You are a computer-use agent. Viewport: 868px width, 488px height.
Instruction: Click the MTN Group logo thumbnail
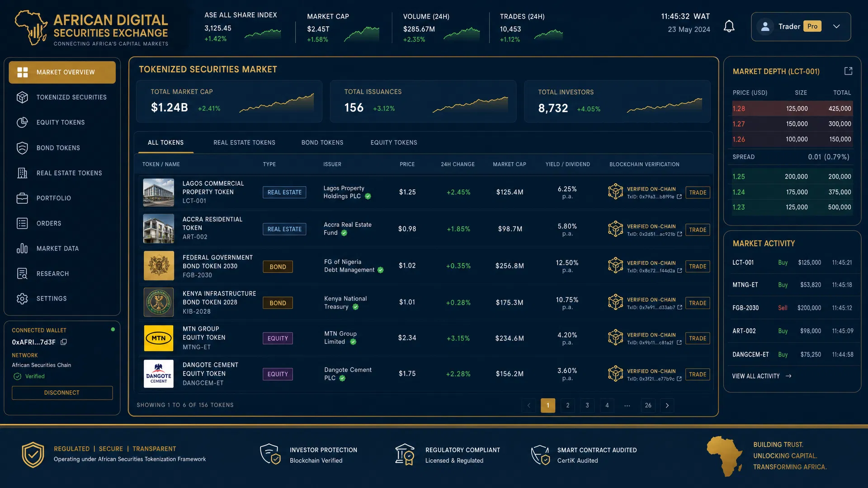point(159,338)
